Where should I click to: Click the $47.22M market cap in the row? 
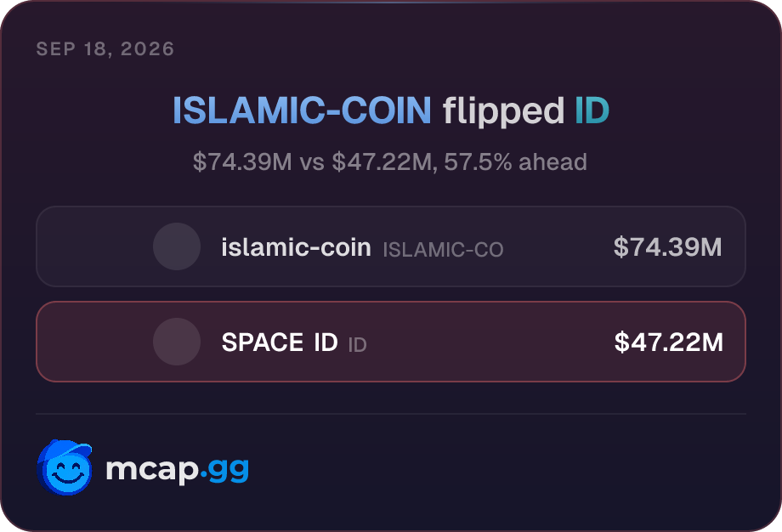[x=669, y=342]
